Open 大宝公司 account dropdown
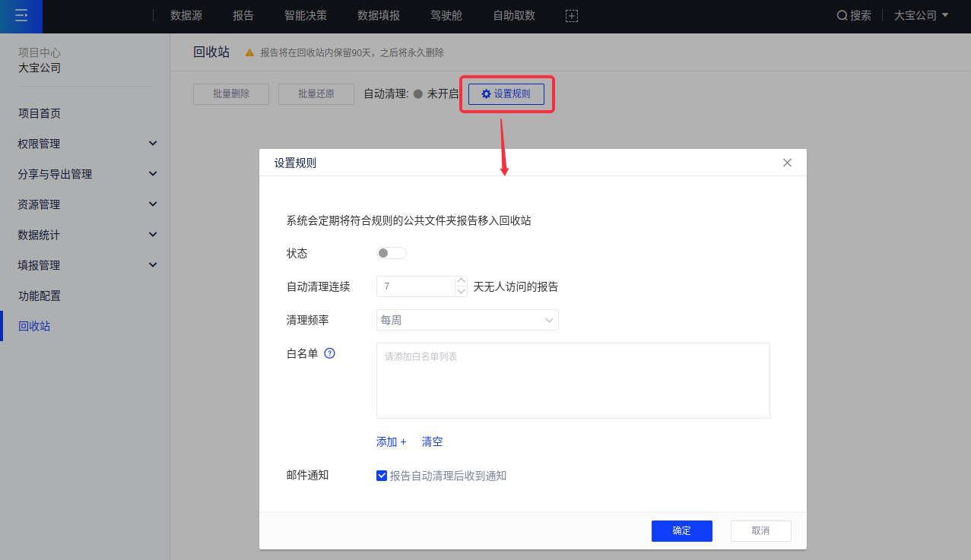Viewport: 971px width, 560px height. coord(921,15)
